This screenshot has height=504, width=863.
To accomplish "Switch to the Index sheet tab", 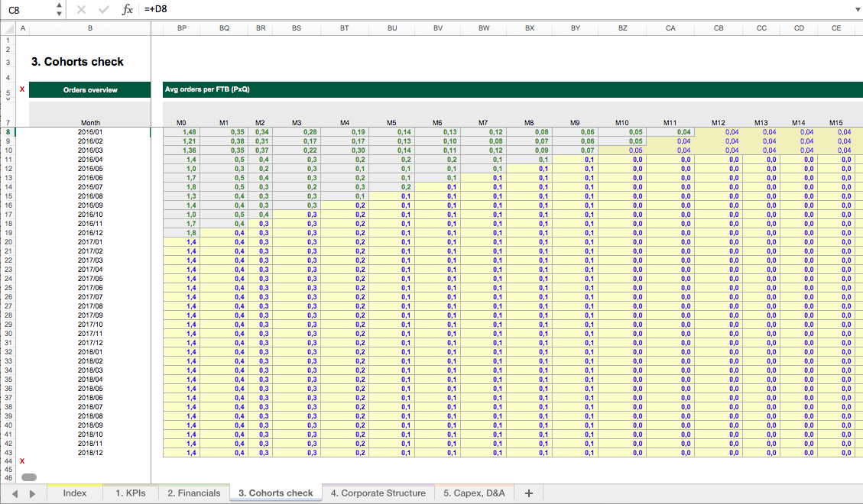I will (x=75, y=493).
